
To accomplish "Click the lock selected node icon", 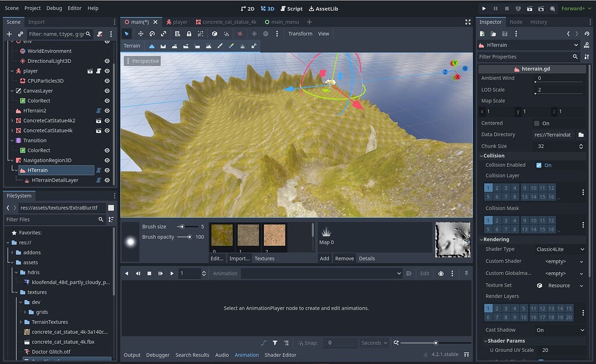I will (x=189, y=34).
